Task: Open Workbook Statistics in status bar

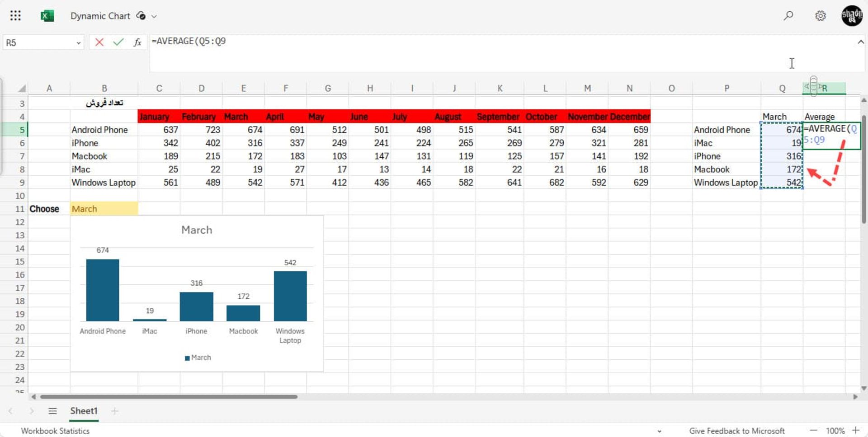Action: (x=55, y=431)
